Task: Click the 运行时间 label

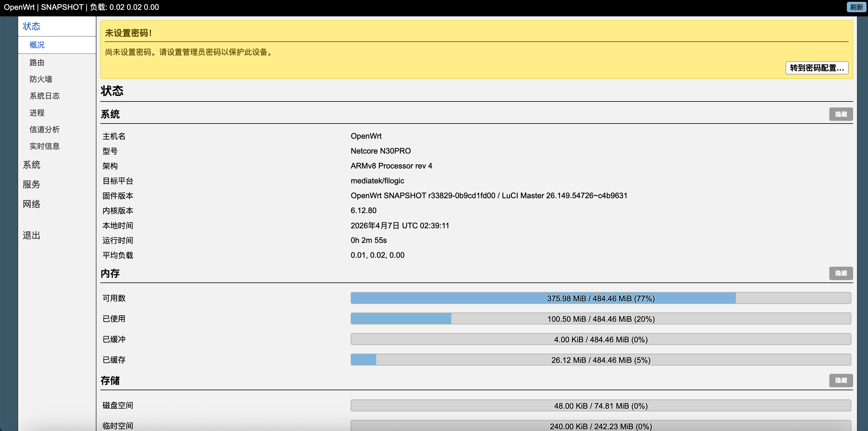Action: (x=118, y=240)
